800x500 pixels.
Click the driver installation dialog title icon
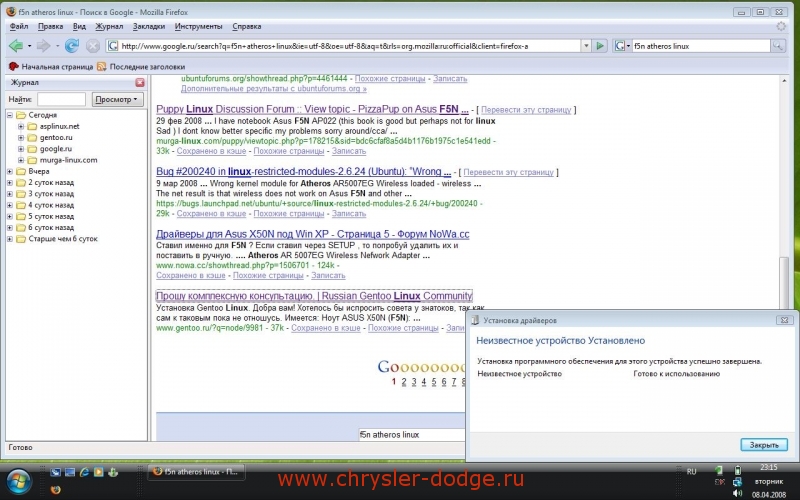(x=475, y=320)
